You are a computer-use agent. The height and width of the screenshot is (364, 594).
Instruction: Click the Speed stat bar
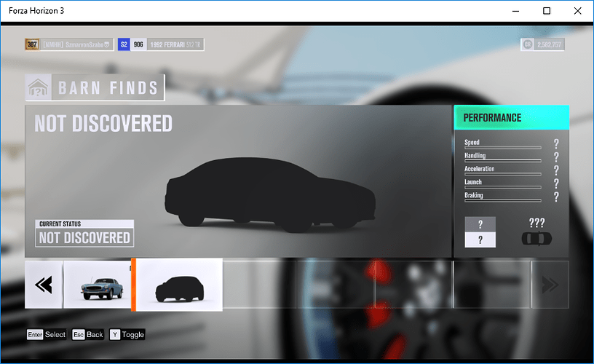click(x=503, y=147)
